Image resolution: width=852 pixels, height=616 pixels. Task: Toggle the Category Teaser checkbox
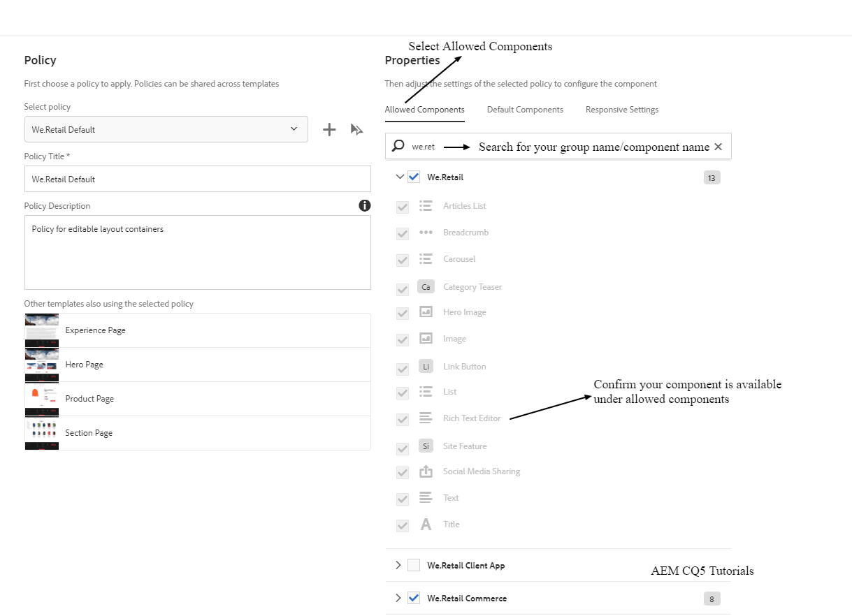[403, 290]
